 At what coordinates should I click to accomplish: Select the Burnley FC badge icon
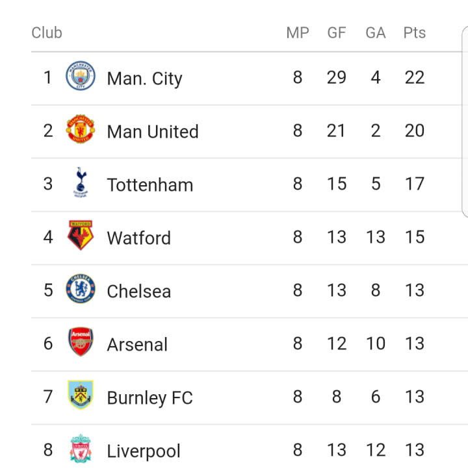[81, 395]
